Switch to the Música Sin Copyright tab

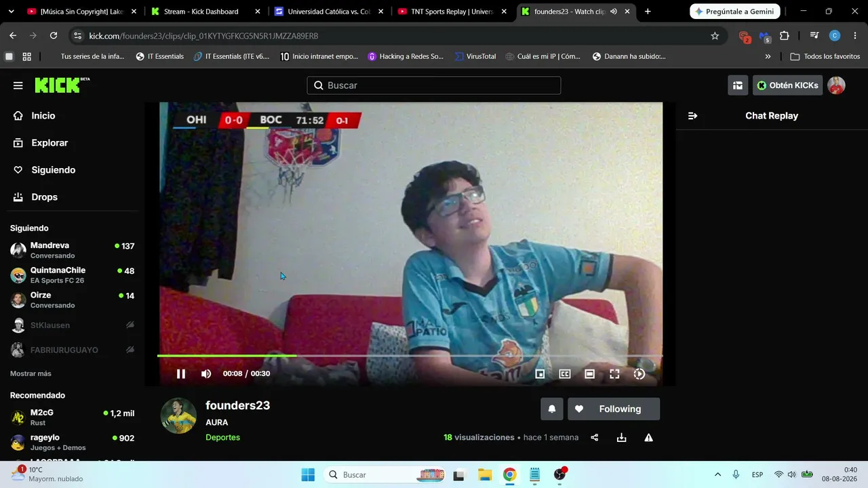81,12
